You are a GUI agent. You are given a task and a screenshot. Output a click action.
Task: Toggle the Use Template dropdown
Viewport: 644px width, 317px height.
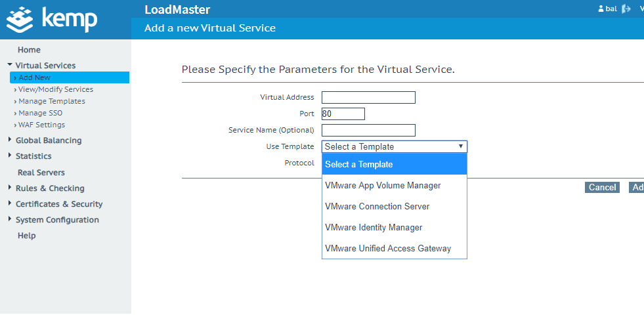(x=395, y=146)
